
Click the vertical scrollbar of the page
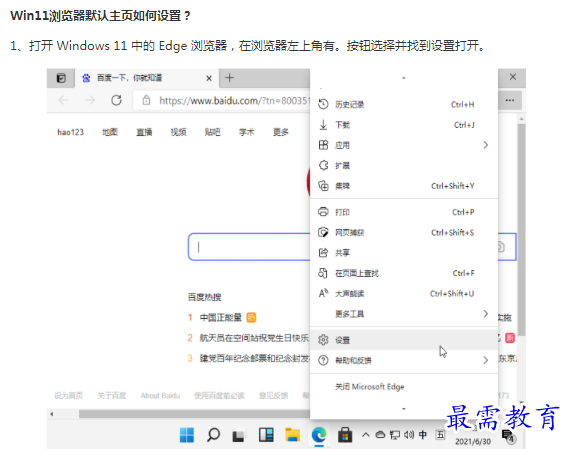pyautogui.click(x=521, y=230)
